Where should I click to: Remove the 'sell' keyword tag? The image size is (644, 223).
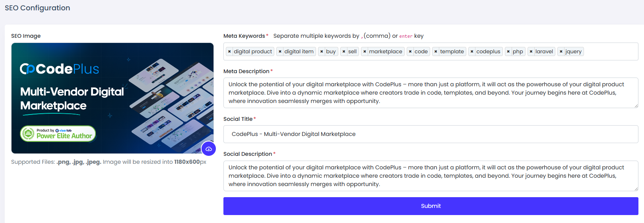(x=344, y=52)
